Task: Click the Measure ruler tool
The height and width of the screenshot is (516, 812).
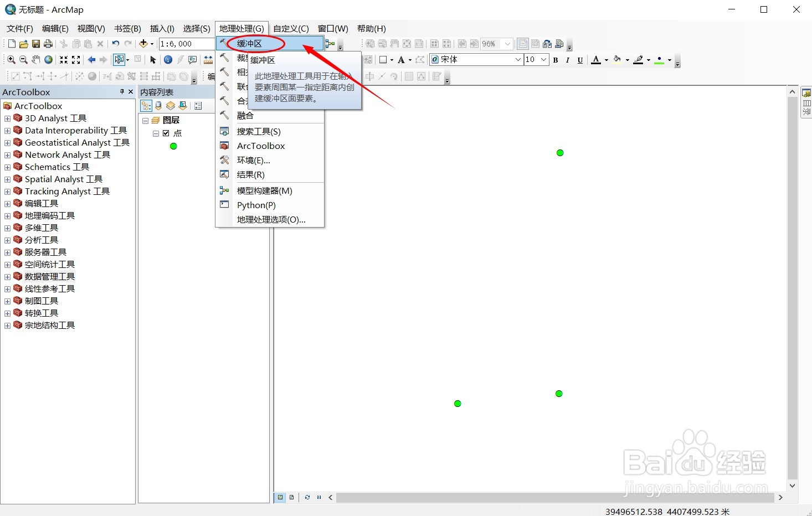Action: 208,60
